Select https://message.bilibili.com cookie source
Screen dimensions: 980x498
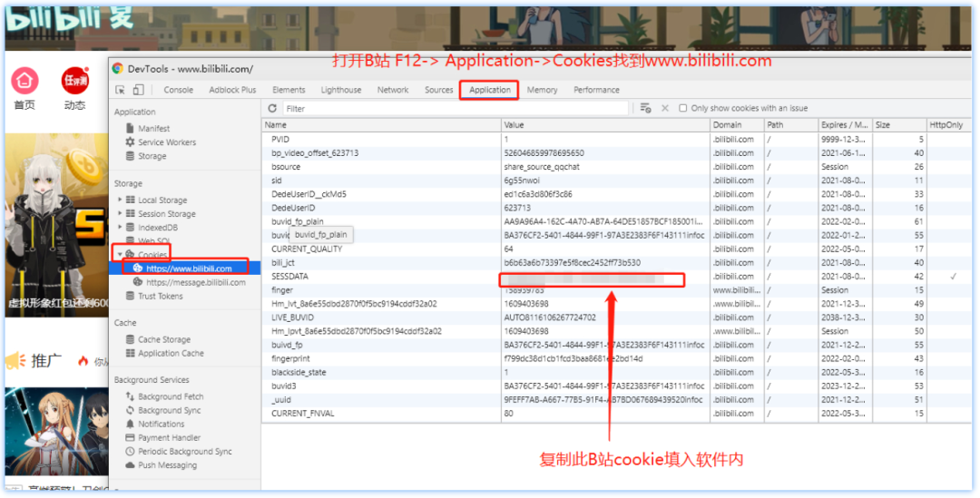195,282
